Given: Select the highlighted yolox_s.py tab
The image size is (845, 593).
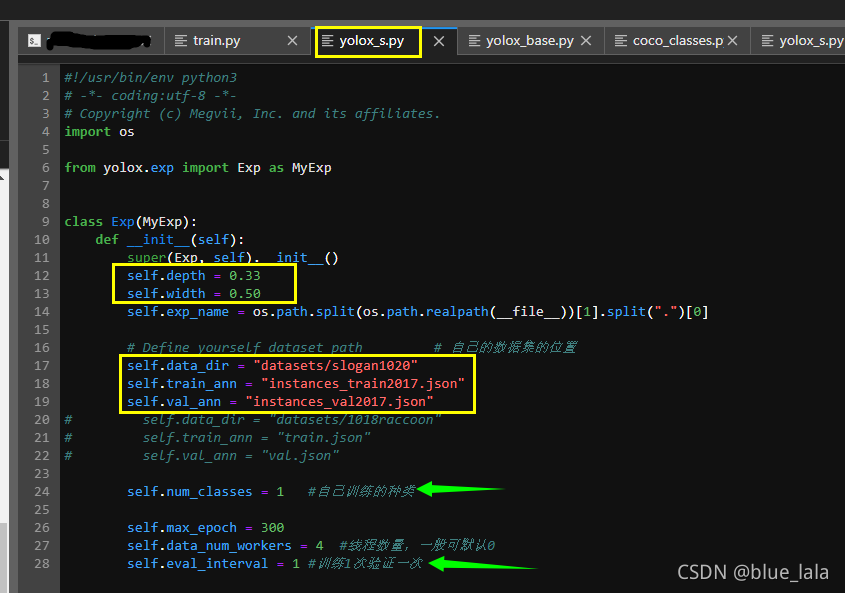Looking at the screenshot, I should tap(371, 41).
